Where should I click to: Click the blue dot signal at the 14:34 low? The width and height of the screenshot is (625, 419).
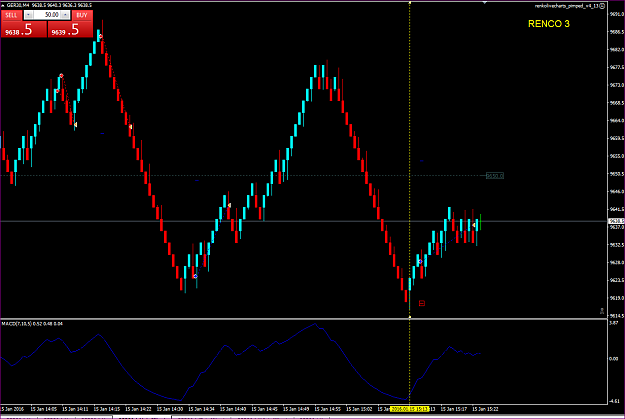(x=195, y=276)
